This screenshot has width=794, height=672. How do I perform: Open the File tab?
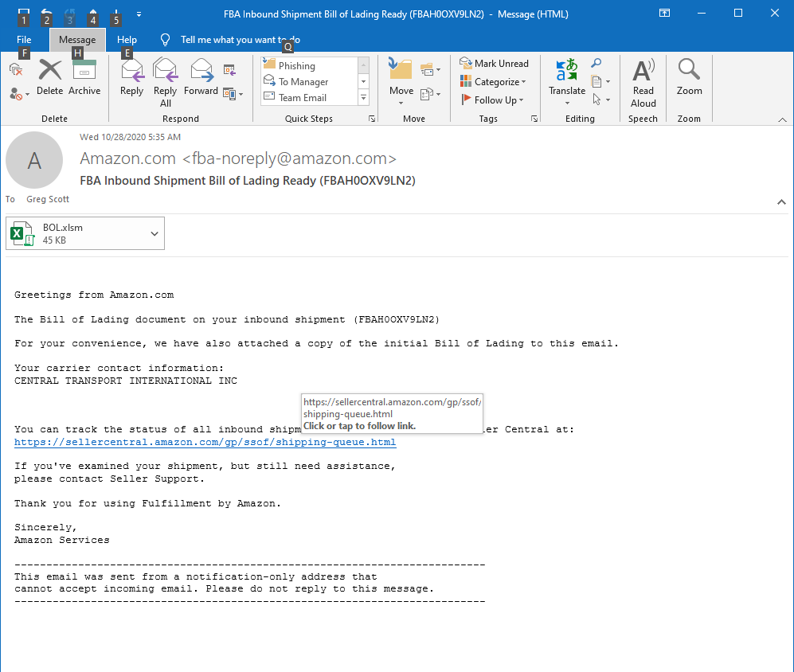[x=24, y=40]
